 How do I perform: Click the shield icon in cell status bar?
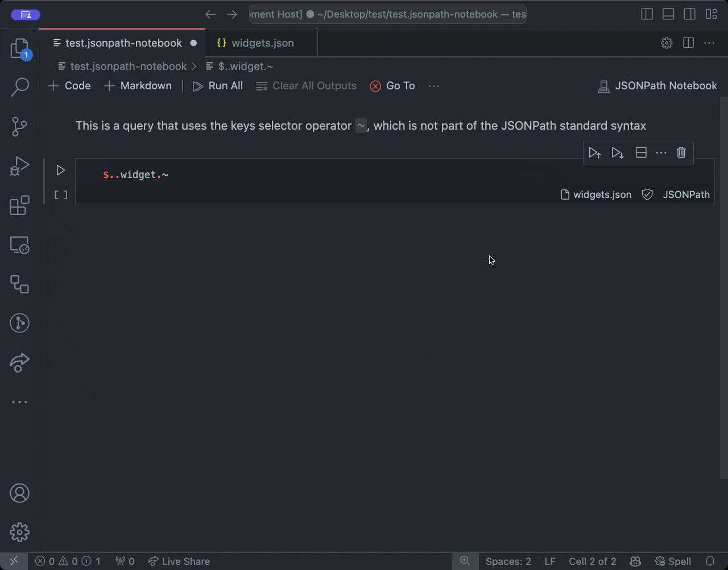(647, 195)
